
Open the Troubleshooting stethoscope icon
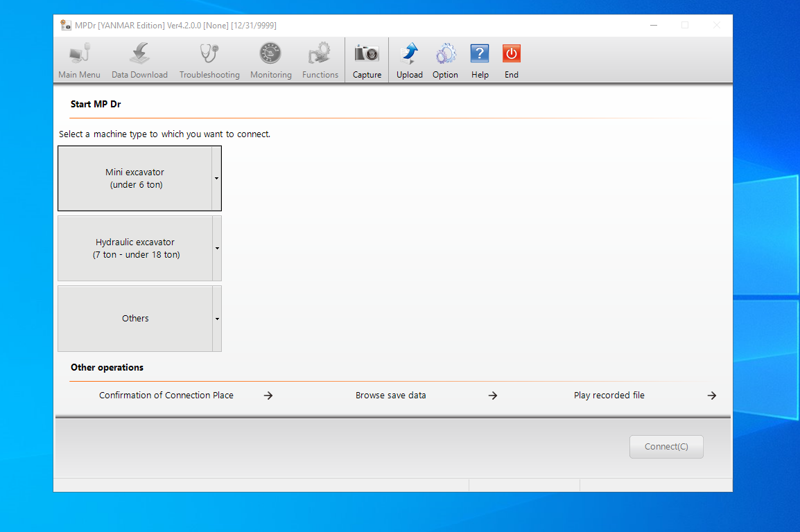[209, 59]
